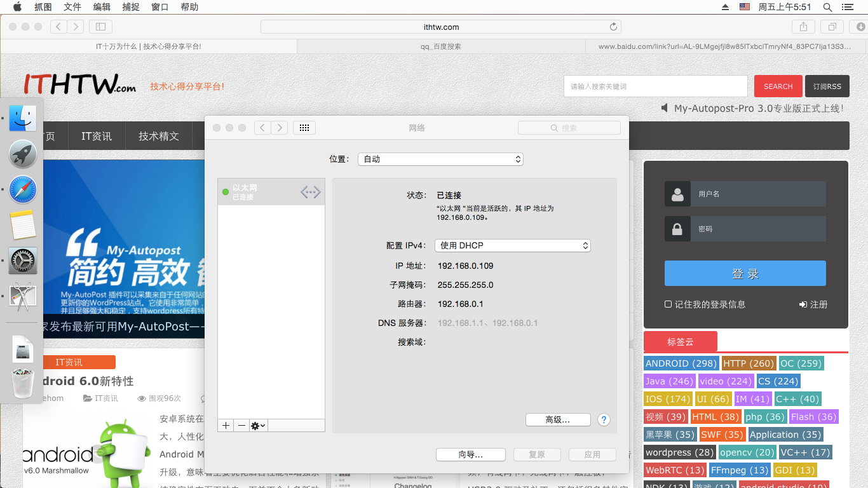Open the 位置 自动 dropdown

click(440, 159)
